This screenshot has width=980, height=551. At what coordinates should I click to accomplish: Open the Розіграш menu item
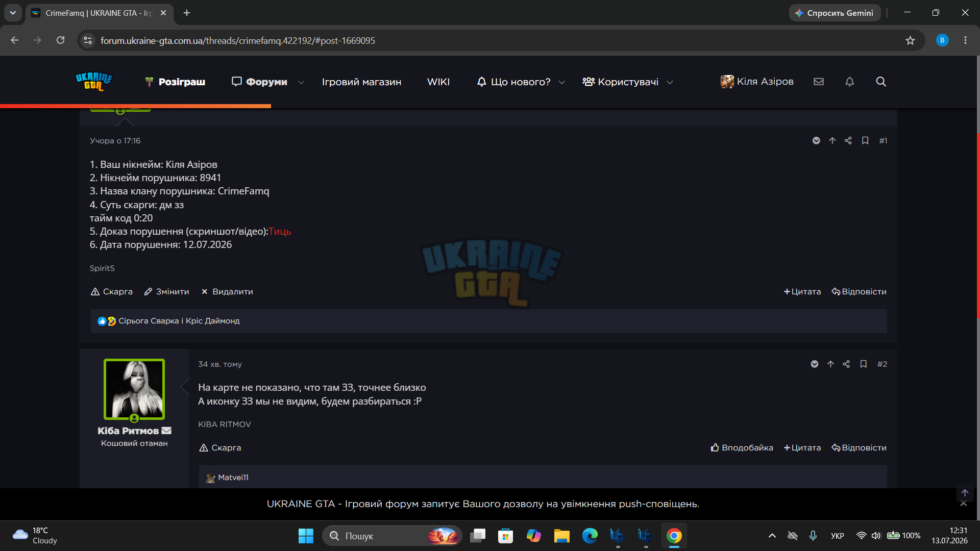(x=175, y=82)
